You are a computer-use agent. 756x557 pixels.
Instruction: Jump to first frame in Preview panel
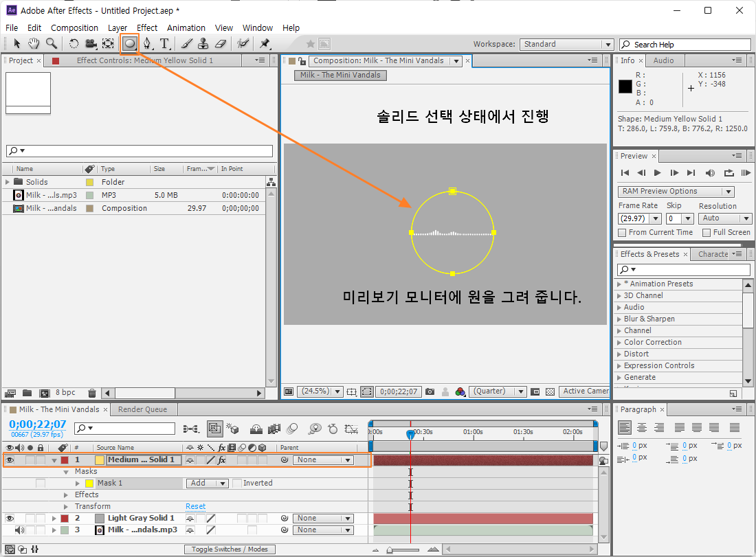[x=625, y=173]
